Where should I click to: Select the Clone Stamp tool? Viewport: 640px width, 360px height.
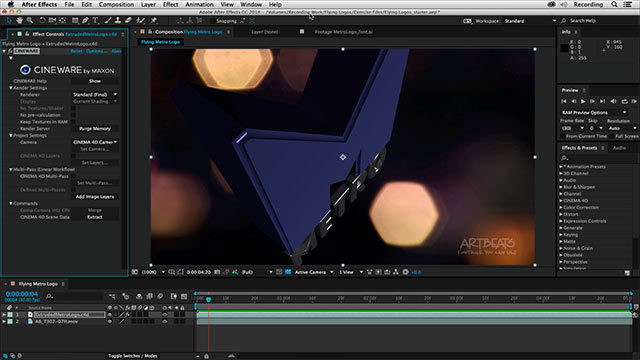(x=118, y=20)
